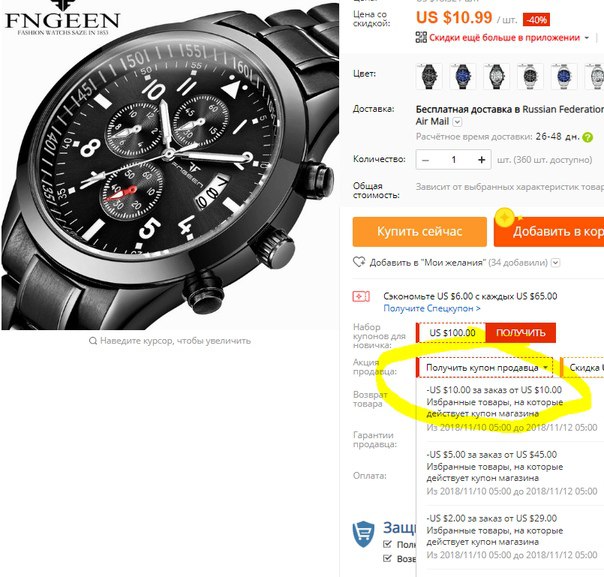
Task: Open the wishlist dropdown arrow
Action: click(555, 263)
